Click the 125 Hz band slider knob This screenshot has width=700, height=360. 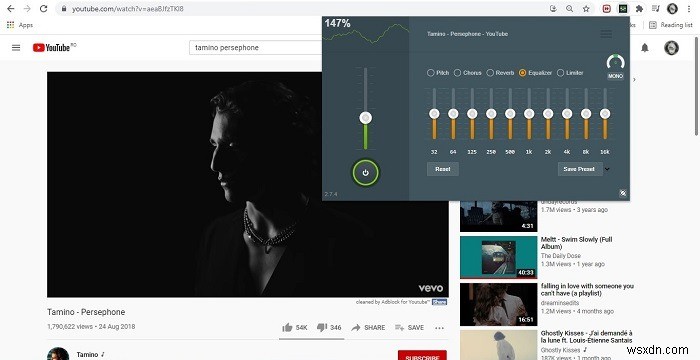click(x=472, y=114)
